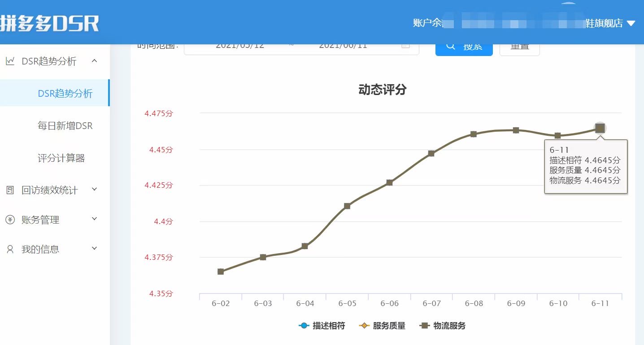The image size is (644, 345).
Task: Click the 6-08 data point on chart
Action: (474, 134)
